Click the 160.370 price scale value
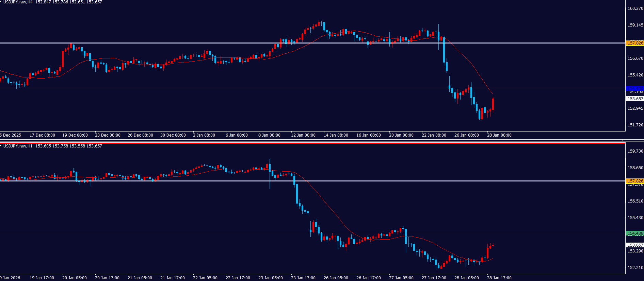 pyautogui.click(x=635, y=8)
